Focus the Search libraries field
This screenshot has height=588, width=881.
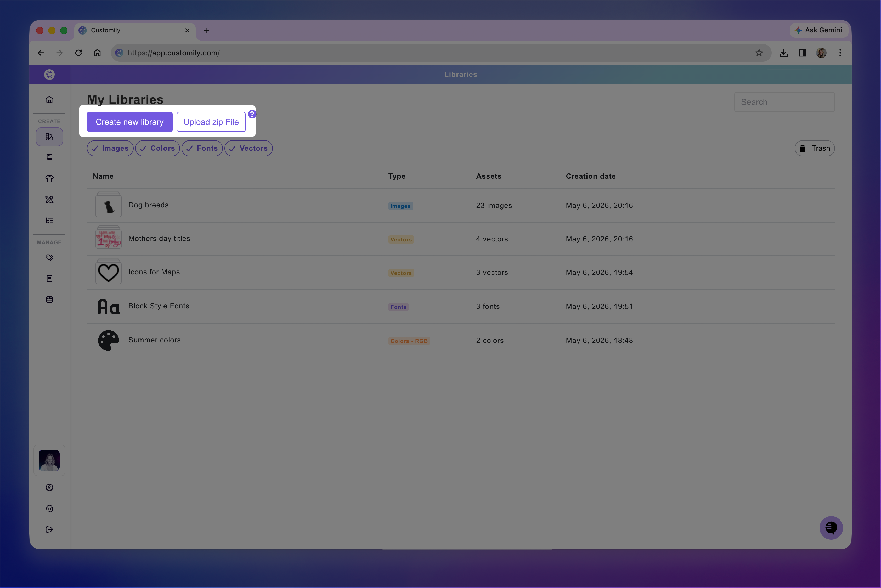pyautogui.click(x=785, y=102)
